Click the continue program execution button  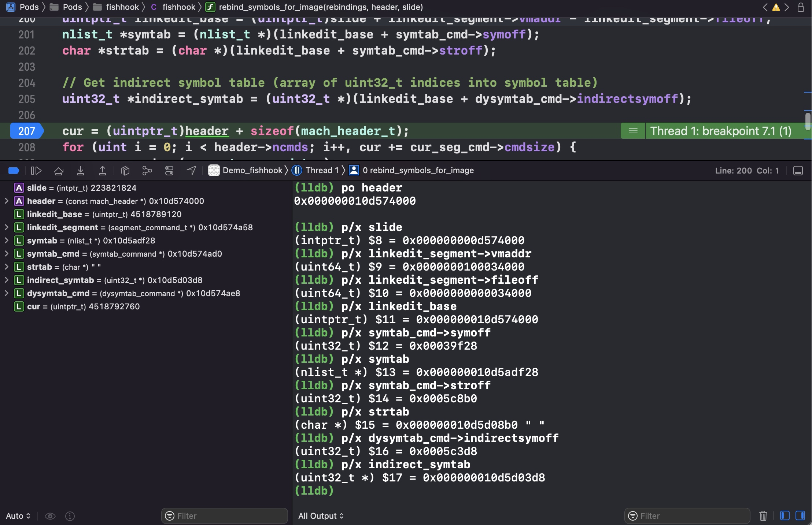[x=36, y=171]
